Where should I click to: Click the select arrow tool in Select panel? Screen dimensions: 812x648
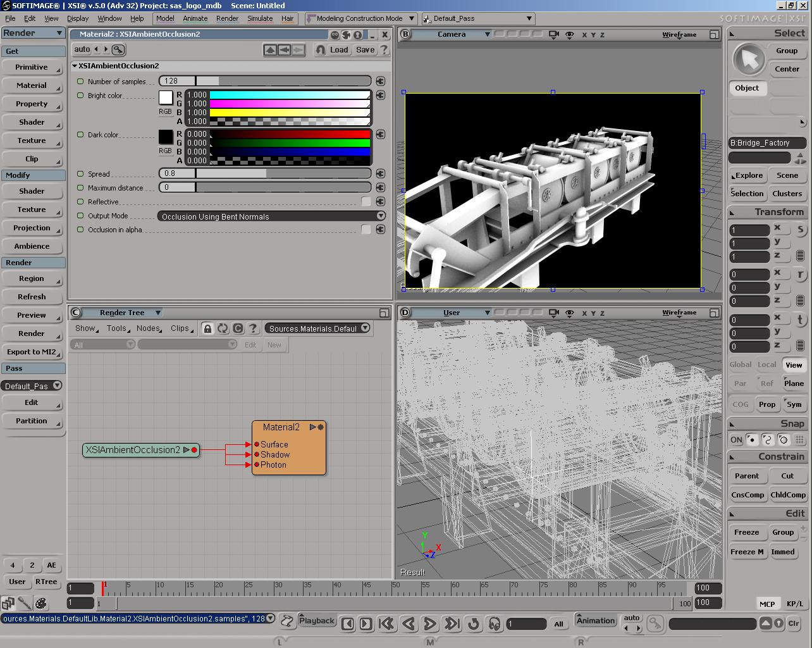(749, 60)
